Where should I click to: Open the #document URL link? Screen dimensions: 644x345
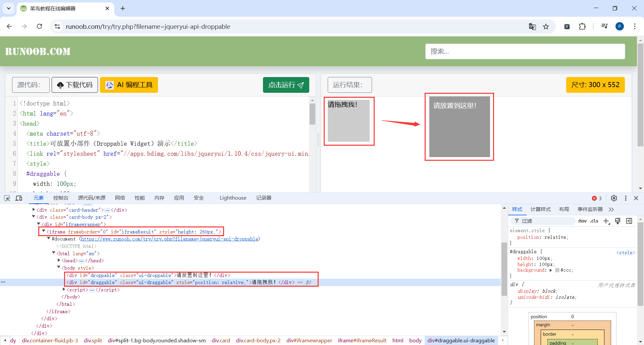click(170, 239)
